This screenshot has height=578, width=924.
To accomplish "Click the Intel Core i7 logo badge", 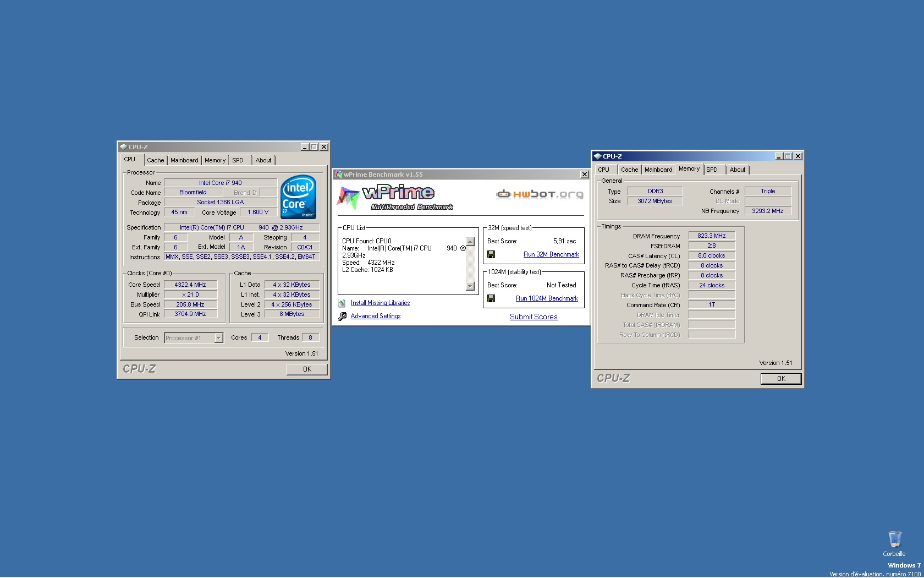I will [x=298, y=197].
